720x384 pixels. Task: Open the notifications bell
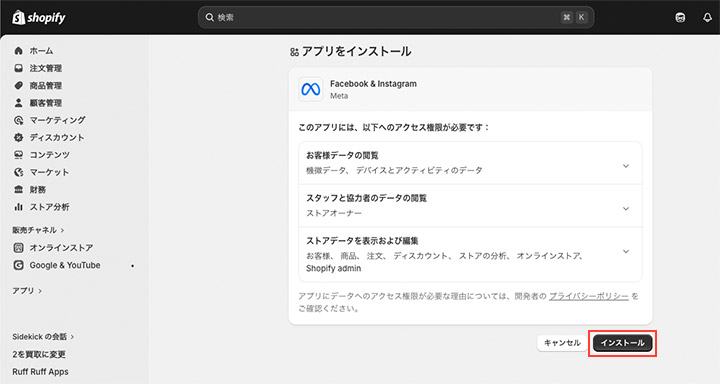pyautogui.click(x=707, y=17)
